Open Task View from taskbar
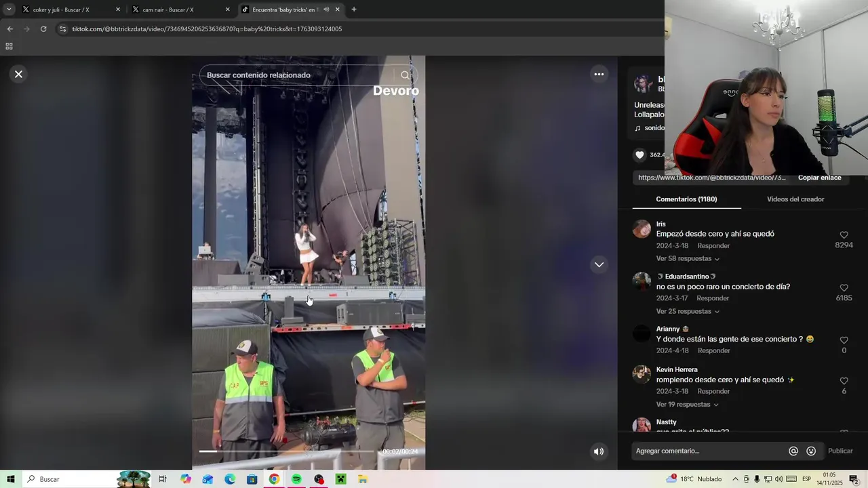 point(163,479)
